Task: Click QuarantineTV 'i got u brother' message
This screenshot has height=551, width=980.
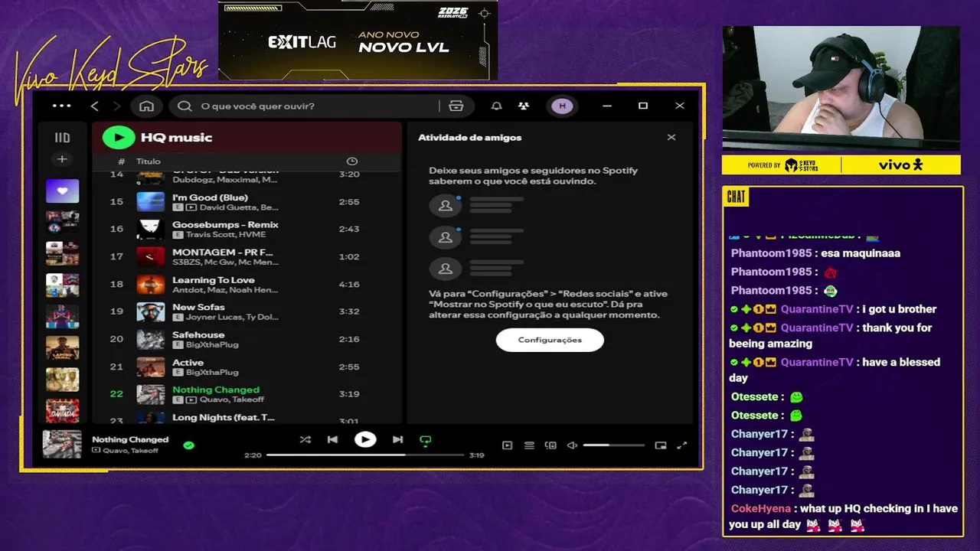Action: click(x=832, y=309)
